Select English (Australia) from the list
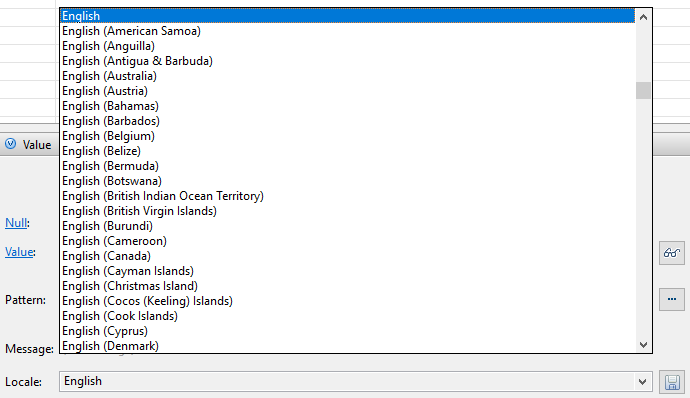Viewport: 690px width, 398px height. (347, 76)
